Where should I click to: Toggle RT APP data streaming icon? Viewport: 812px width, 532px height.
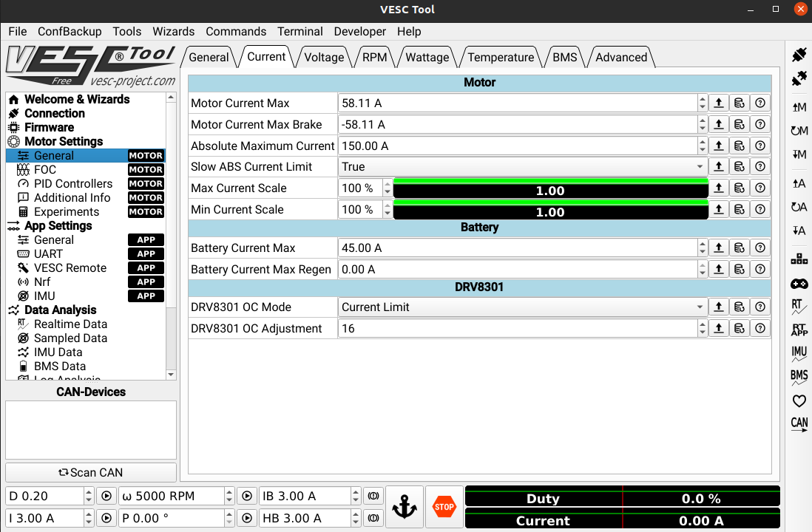click(799, 330)
